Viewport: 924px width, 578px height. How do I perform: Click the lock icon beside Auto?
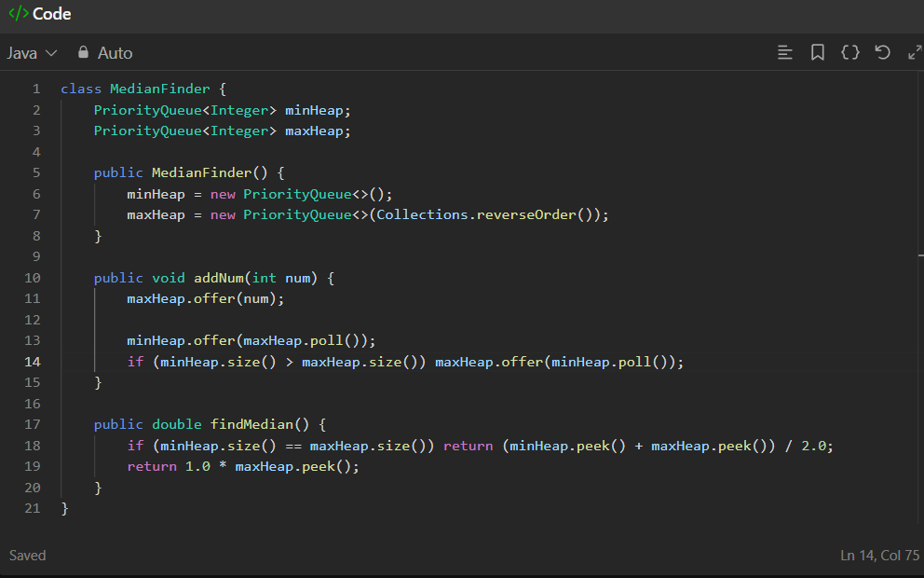tap(83, 52)
